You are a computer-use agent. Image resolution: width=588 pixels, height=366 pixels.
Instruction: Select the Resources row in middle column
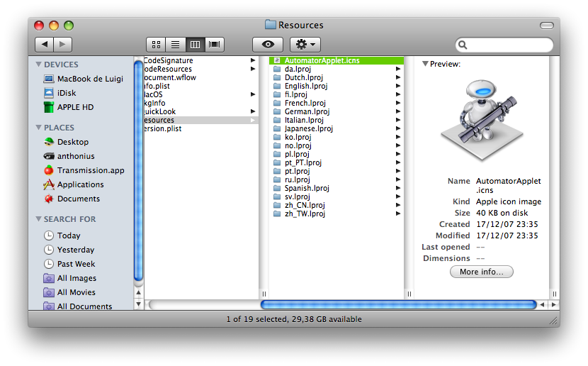[x=201, y=120]
